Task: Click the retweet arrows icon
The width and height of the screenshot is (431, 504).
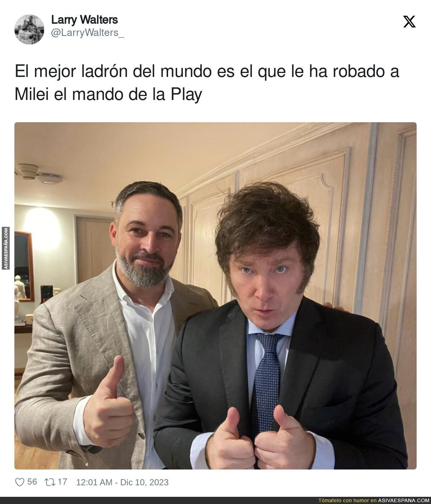Action: coord(49,482)
